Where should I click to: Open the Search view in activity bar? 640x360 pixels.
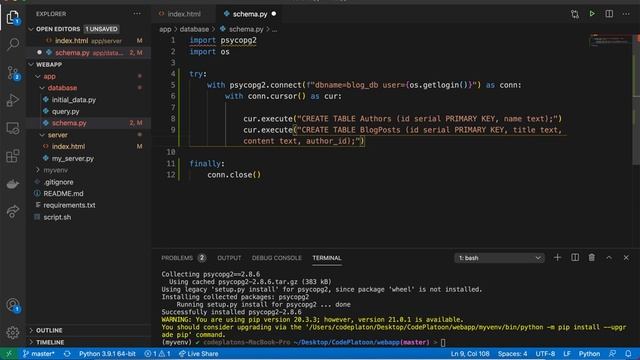[13, 44]
